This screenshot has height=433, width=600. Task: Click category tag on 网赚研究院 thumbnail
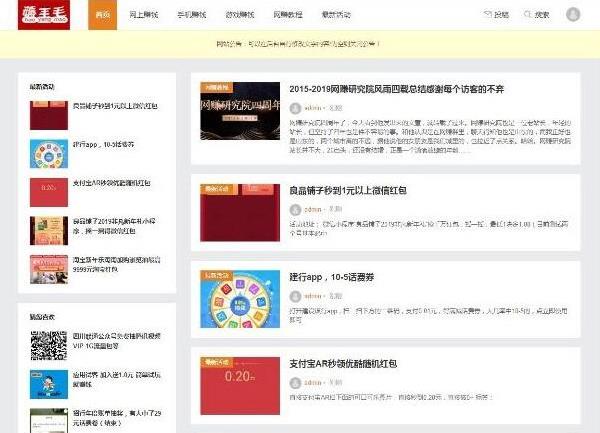pos(216,87)
